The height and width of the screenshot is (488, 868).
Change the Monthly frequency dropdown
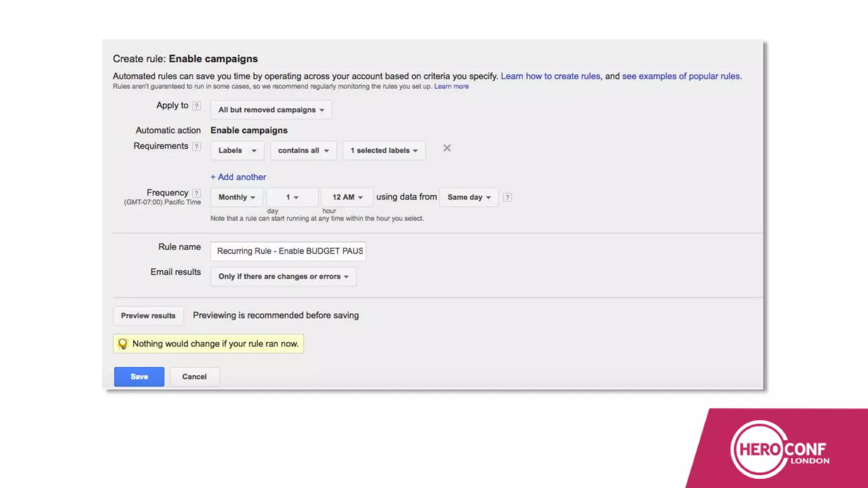coord(236,197)
